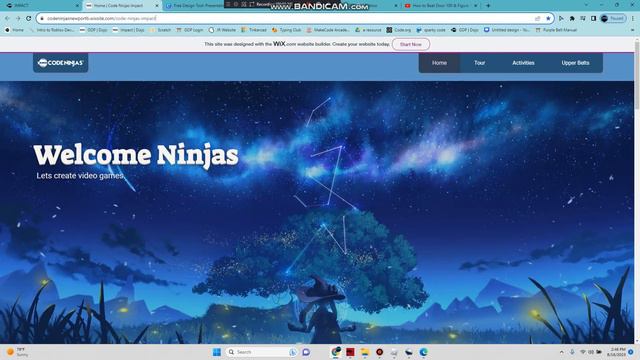The width and height of the screenshot is (640, 360).
Task: Open Chrome from the taskbar
Action: pyautogui.click(x=336, y=352)
